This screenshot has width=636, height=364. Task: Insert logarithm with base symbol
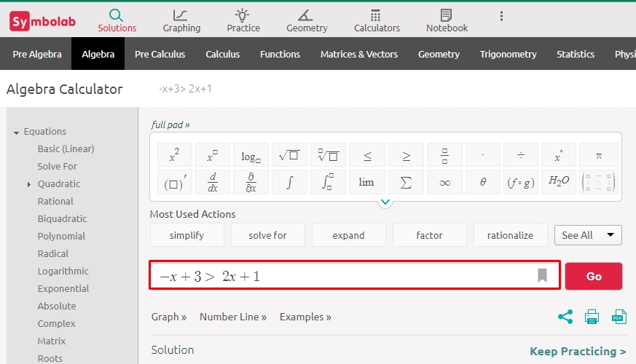251,155
